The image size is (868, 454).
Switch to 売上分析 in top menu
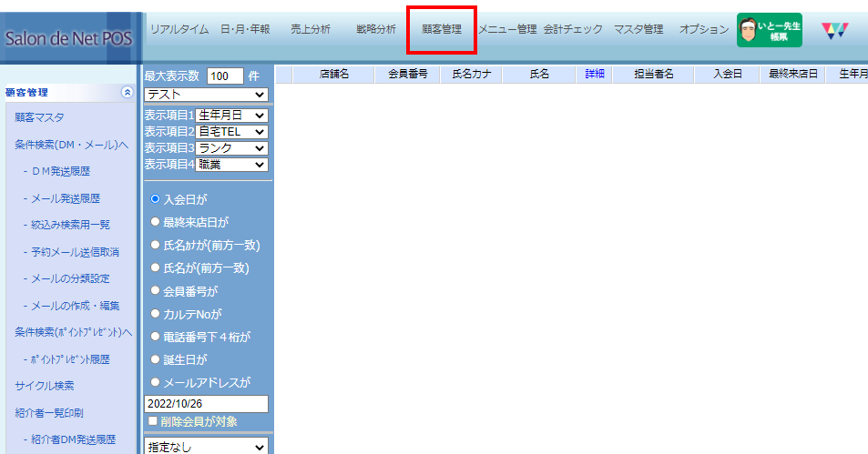click(311, 29)
